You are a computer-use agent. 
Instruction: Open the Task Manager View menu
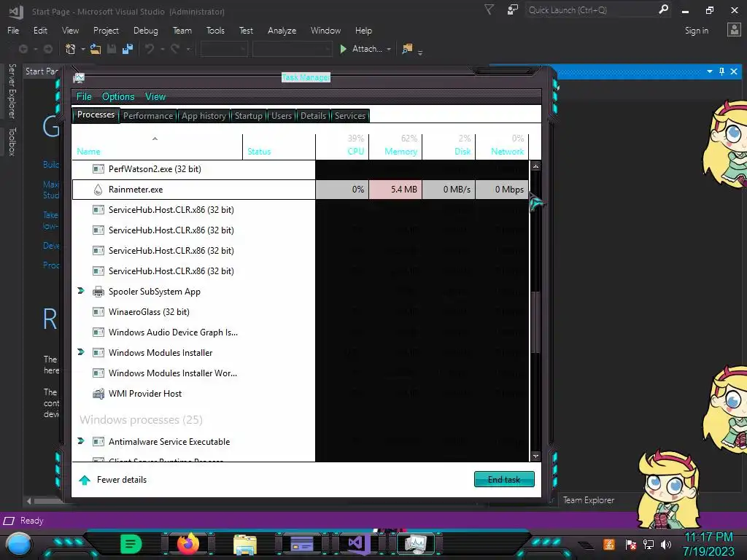[155, 97]
